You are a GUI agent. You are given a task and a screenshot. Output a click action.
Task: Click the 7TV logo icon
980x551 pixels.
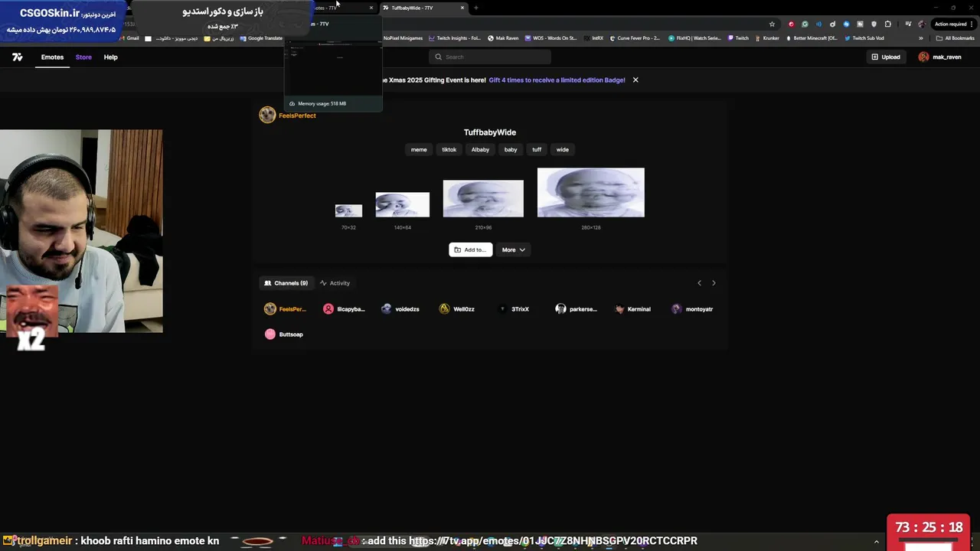coord(18,57)
